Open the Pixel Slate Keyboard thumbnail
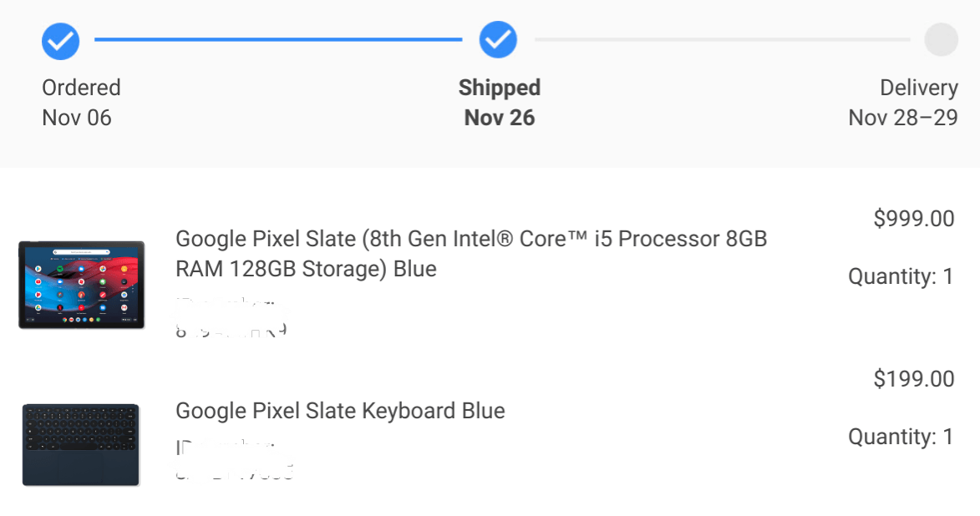This screenshot has height=516, width=980. [x=81, y=444]
